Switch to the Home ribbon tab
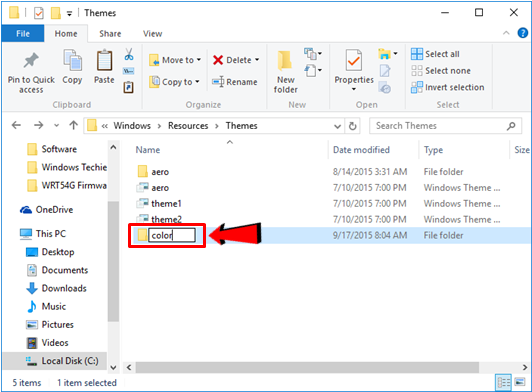532x392 pixels. 66,34
